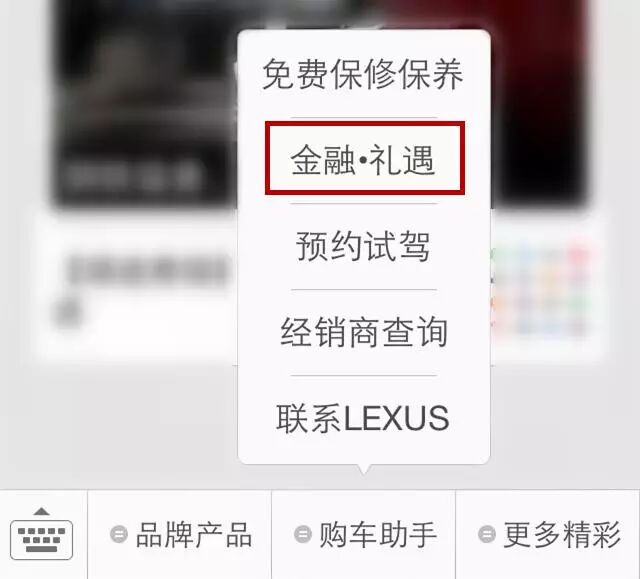
Task: Switch to keyboard input mode
Action: pos(42,535)
